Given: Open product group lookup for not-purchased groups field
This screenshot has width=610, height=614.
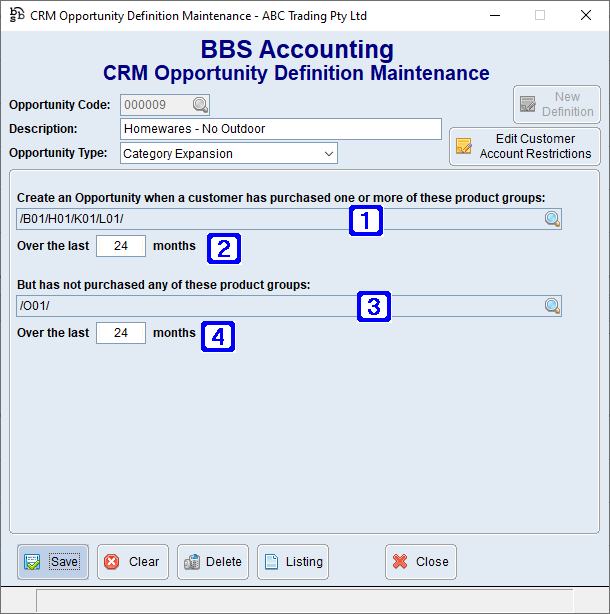Looking at the screenshot, I should click(552, 306).
